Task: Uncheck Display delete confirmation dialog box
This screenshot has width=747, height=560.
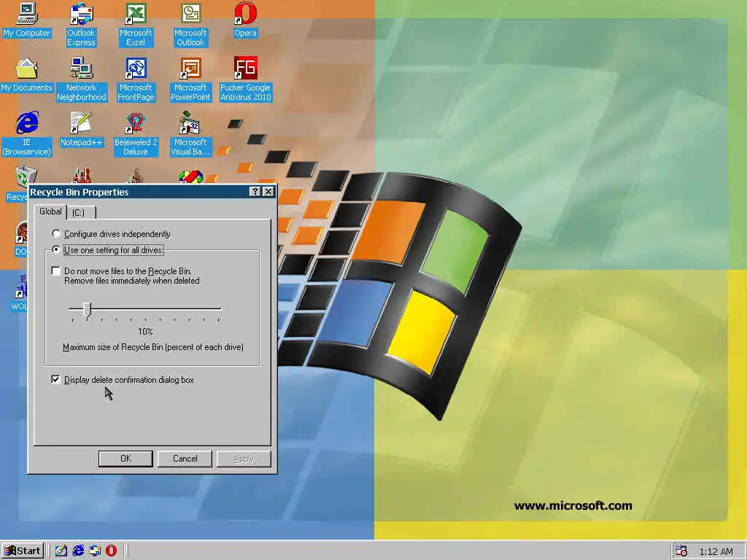Action: point(55,379)
